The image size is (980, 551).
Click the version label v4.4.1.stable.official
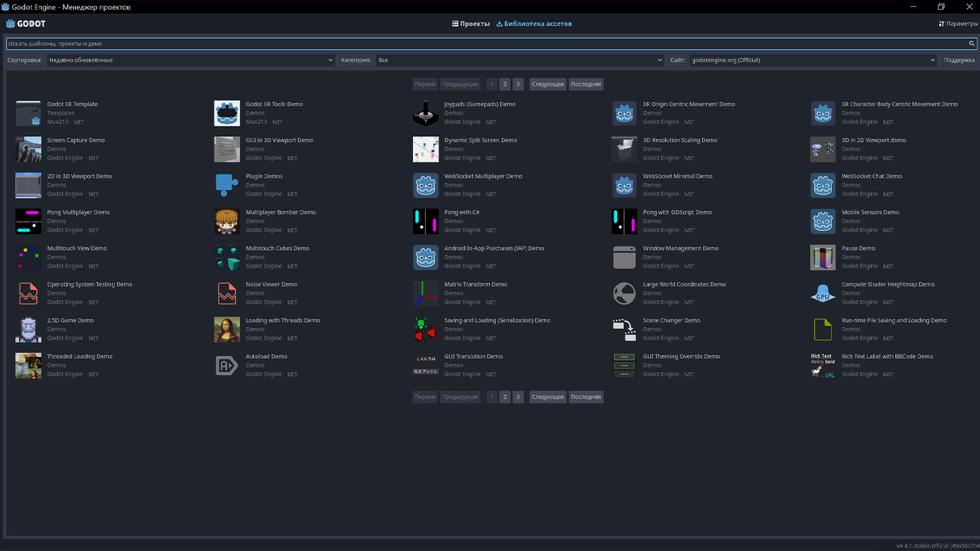tap(938, 546)
